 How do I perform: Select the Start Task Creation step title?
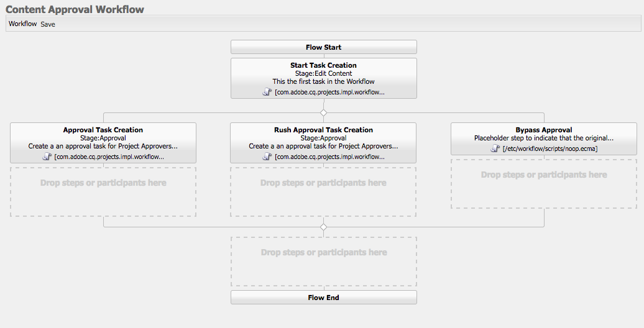click(x=323, y=65)
